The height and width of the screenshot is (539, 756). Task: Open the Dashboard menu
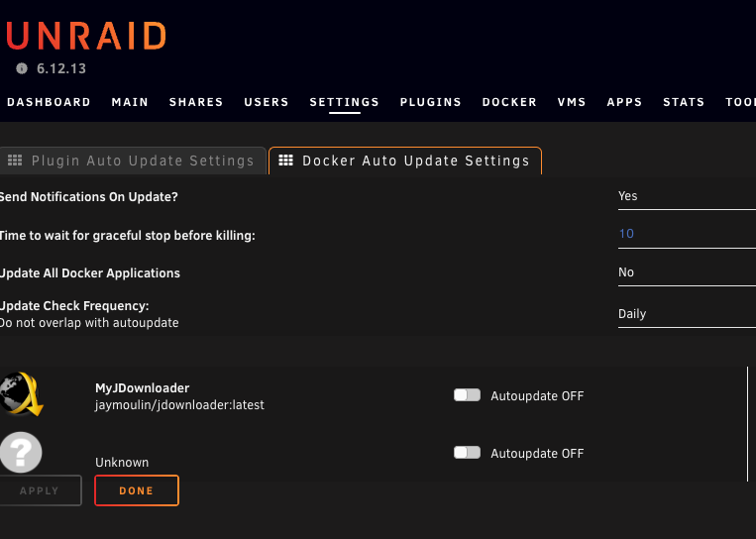49,102
